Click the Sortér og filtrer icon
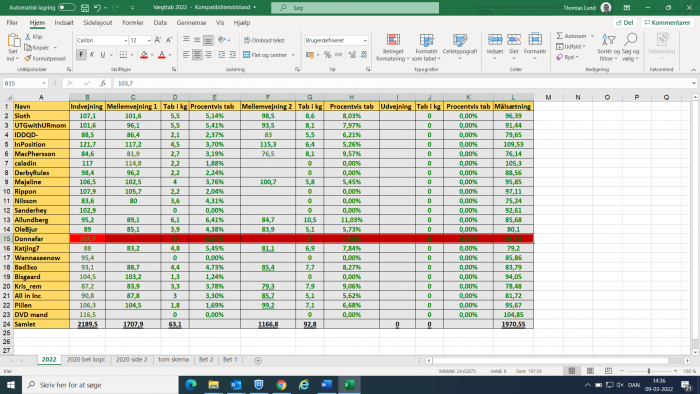Image resolution: width=700 pixels, height=394 pixels. pos(608,40)
